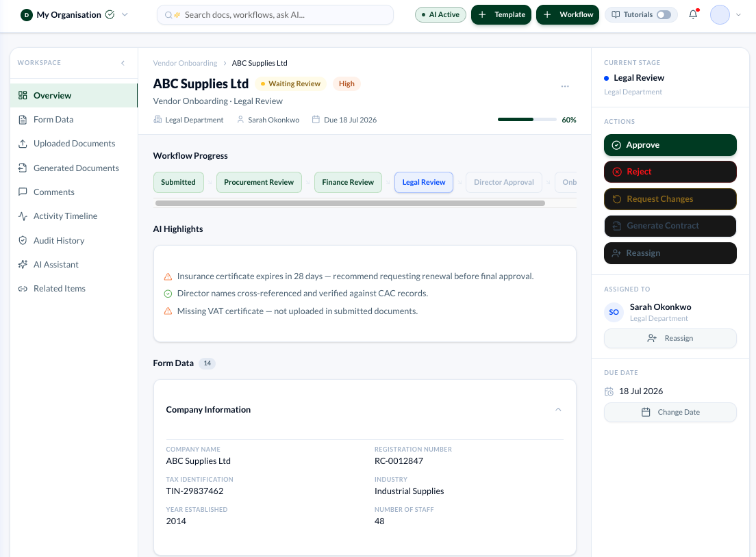Select the Legal Review stage chip
The width and height of the screenshot is (756, 557).
coord(424,182)
